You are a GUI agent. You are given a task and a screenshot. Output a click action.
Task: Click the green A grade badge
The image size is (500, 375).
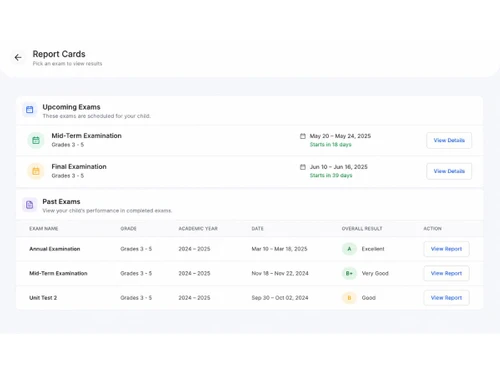349,249
